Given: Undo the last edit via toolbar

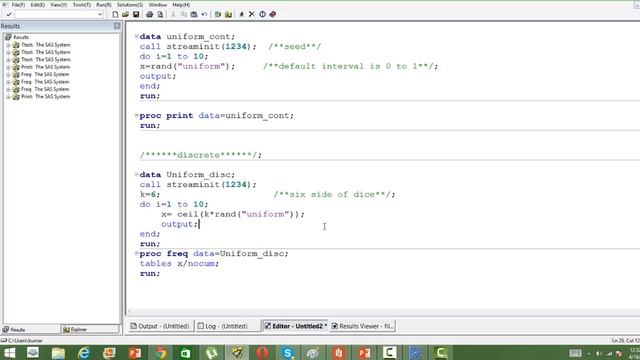Looking at the screenshot, I should point(204,14).
